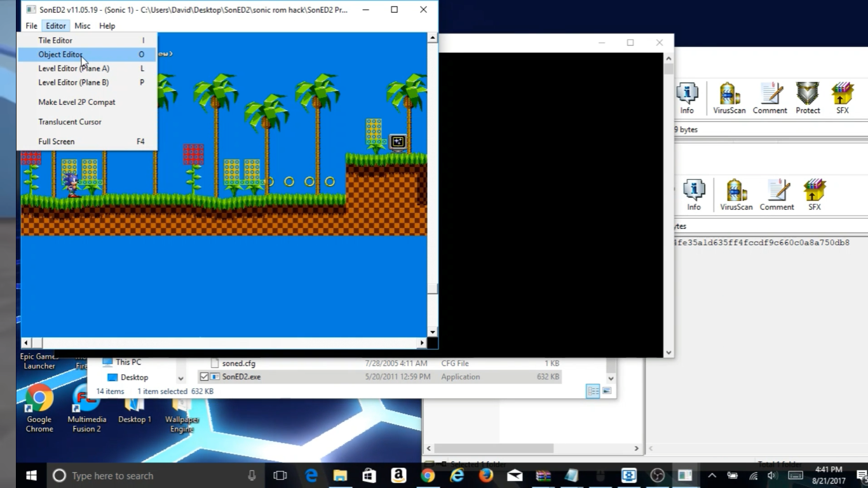Click the Protect shield icon

point(808,98)
